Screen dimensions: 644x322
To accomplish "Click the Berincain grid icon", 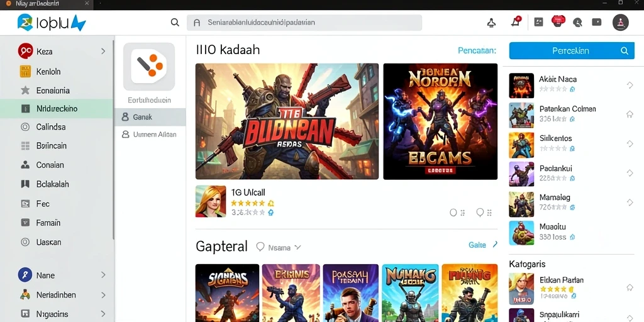I will [25, 146].
